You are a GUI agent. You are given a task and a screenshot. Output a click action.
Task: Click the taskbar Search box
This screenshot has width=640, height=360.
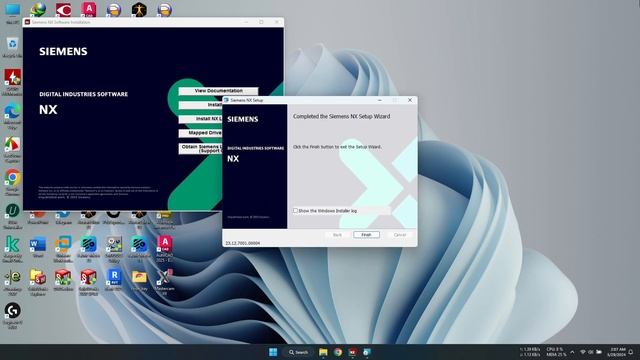[298, 352]
